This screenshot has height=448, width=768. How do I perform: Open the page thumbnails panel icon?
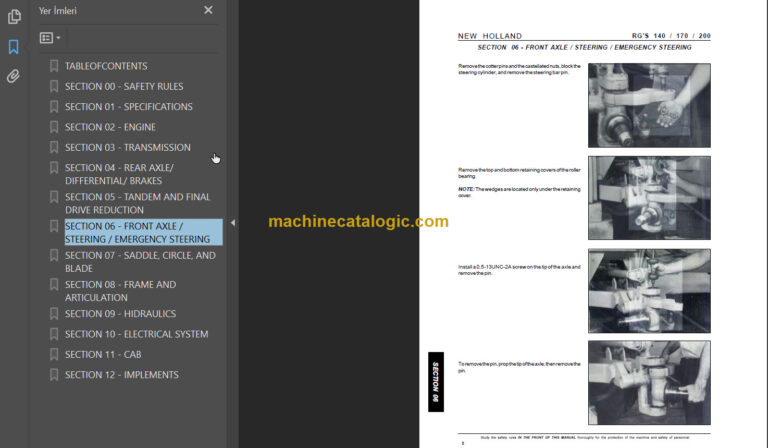click(14, 17)
